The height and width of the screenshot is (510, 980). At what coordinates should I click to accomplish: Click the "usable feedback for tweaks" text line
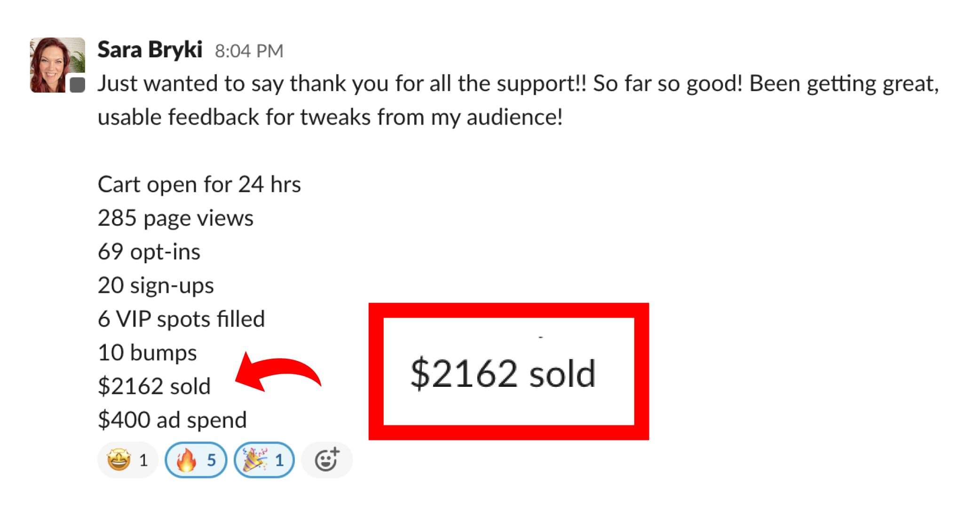330,117
